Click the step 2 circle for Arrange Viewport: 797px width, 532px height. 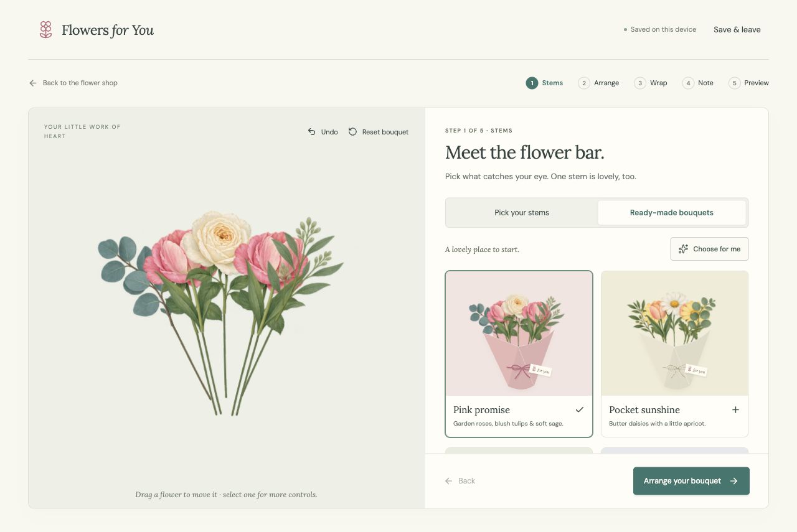[584, 83]
